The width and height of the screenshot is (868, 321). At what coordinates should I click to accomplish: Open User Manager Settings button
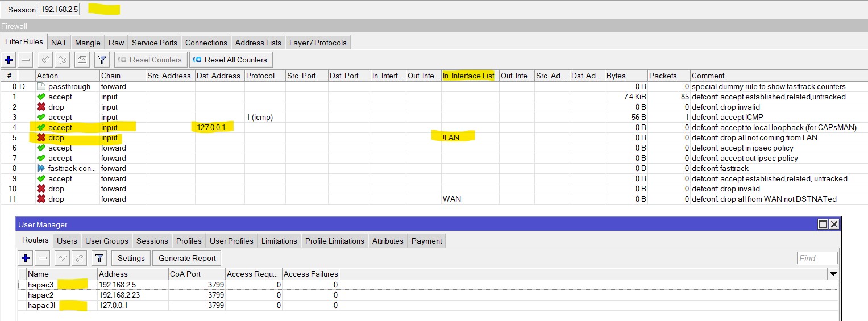click(x=131, y=258)
